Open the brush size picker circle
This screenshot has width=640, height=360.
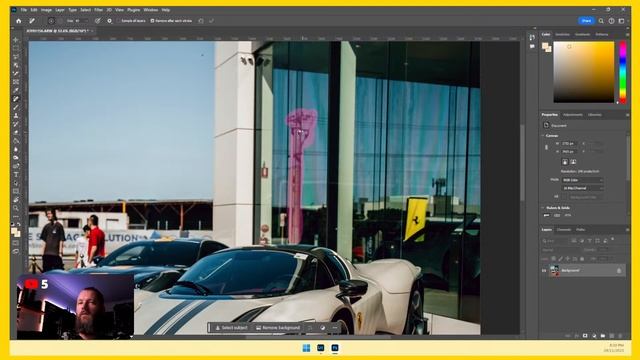click(51, 21)
